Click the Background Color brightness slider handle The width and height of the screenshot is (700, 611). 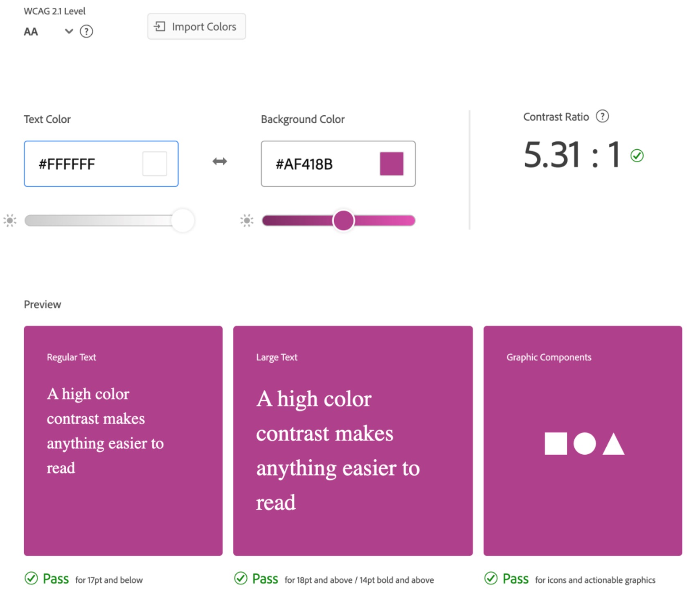click(x=343, y=220)
